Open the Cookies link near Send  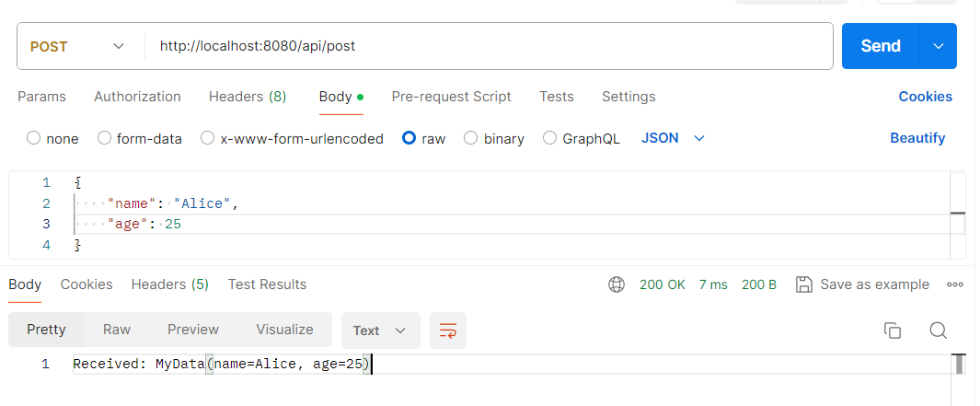[x=925, y=97]
